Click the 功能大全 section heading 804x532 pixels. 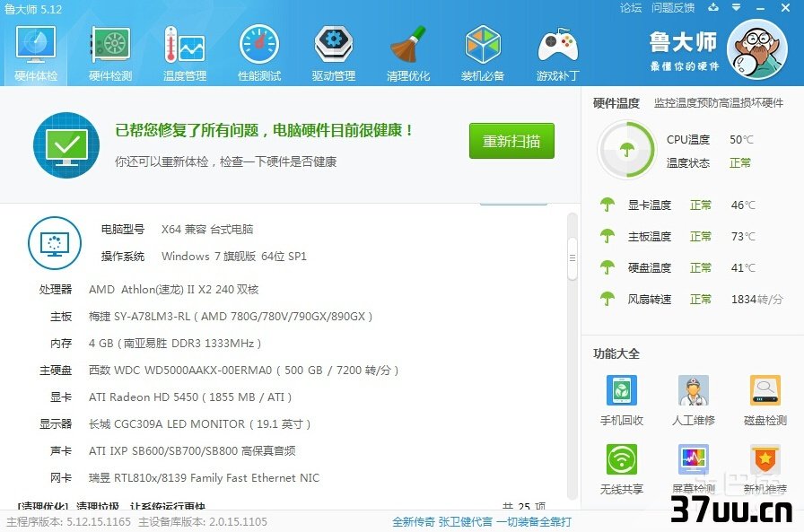click(x=616, y=353)
